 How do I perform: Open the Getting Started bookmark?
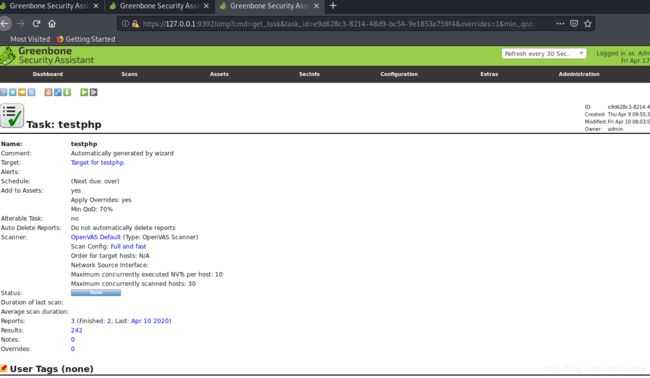(x=86, y=39)
